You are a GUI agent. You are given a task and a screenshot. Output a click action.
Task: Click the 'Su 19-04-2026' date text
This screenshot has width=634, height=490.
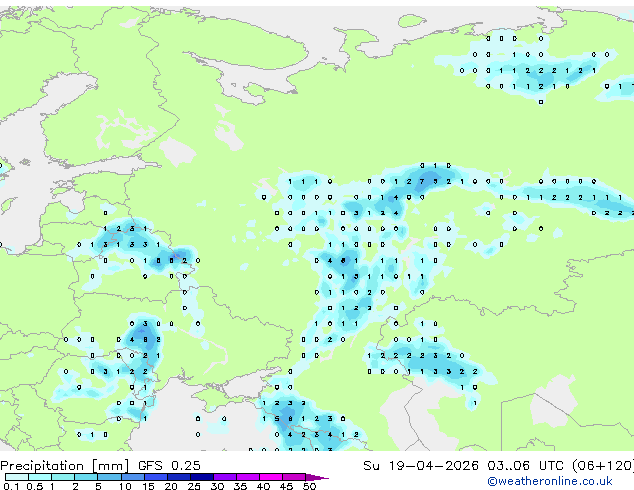tap(421, 466)
